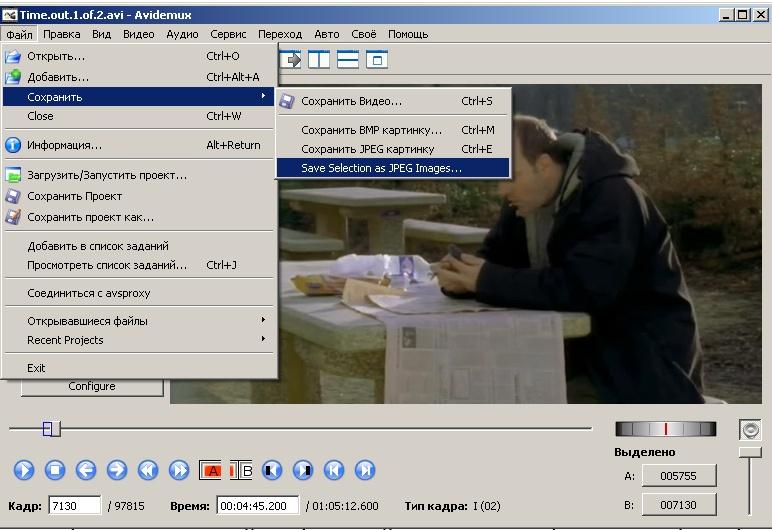Screen dimensions: 772x530
Task: Open the Файл menu
Action: click(x=19, y=34)
